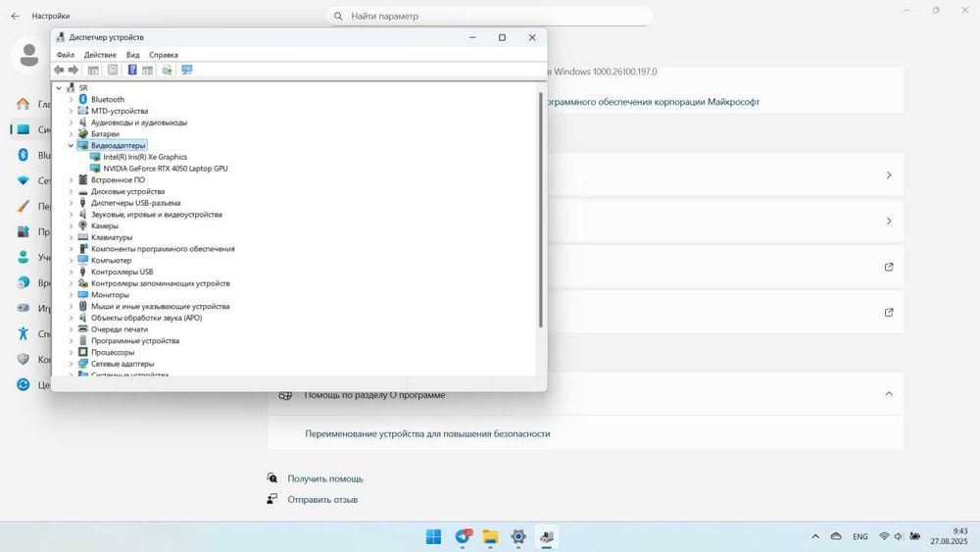Collapse the Видеоадаптеры category arrow
Viewport: 980px width, 552px height.
(x=71, y=145)
